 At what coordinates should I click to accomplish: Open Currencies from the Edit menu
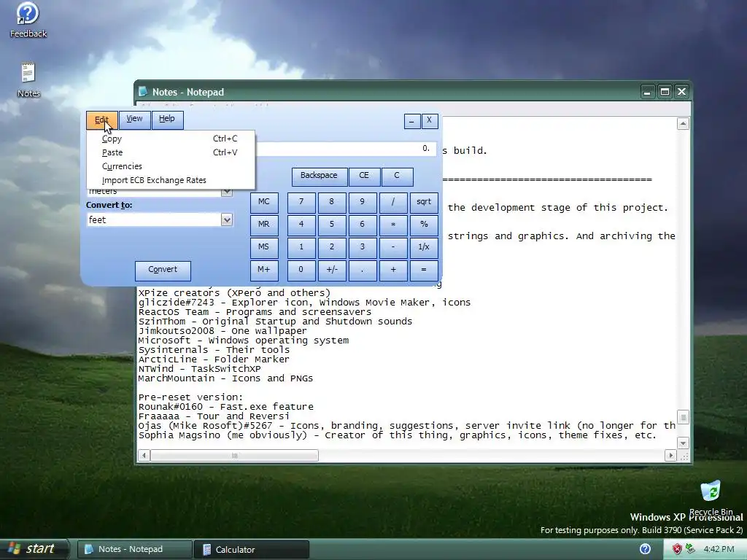tap(171, 166)
